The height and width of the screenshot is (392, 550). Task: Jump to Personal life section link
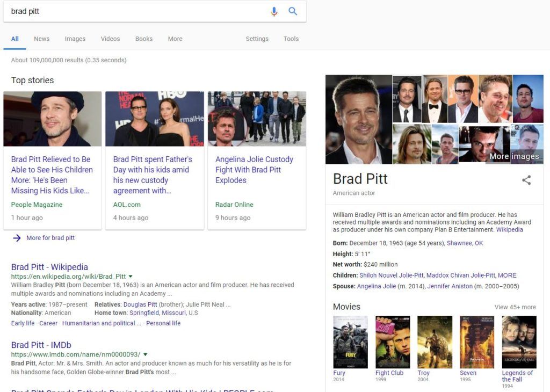[163, 323]
